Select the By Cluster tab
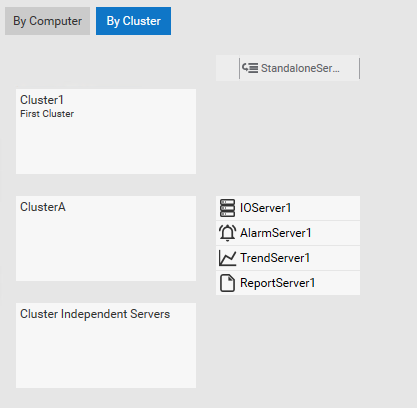The width and height of the screenshot is (417, 408). pyautogui.click(x=133, y=21)
